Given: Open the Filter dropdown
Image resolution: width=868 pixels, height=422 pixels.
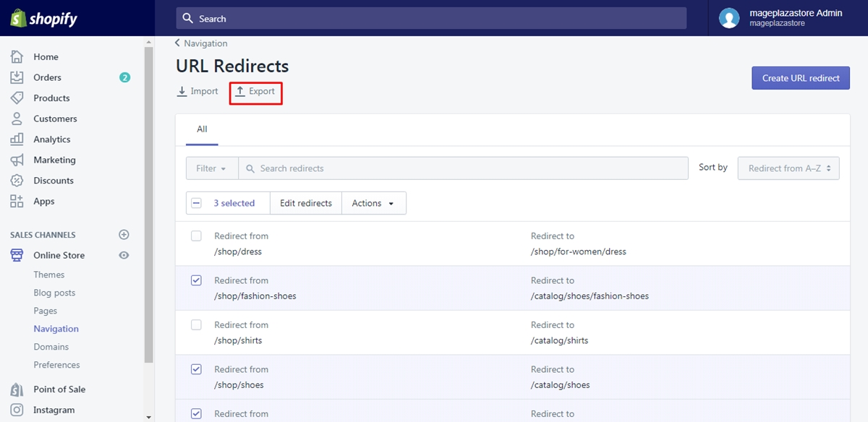Looking at the screenshot, I should 212,168.
